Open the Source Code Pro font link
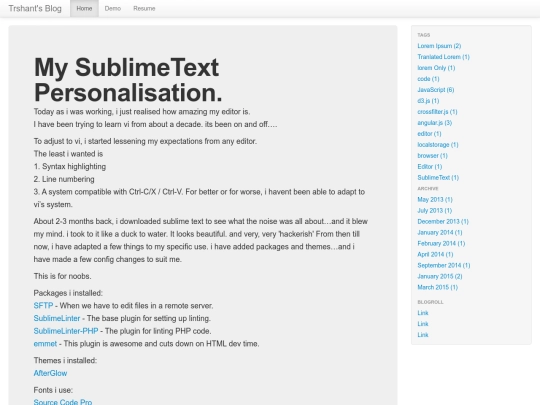The image size is (540, 405). (63, 402)
